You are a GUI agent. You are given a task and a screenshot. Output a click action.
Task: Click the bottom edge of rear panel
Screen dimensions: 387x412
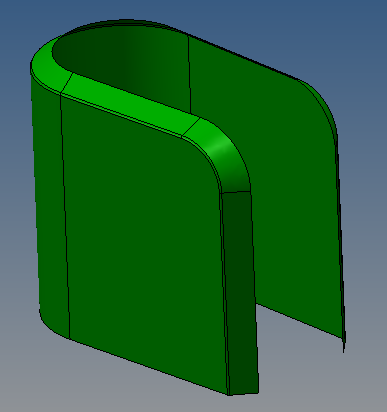pos(299,321)
